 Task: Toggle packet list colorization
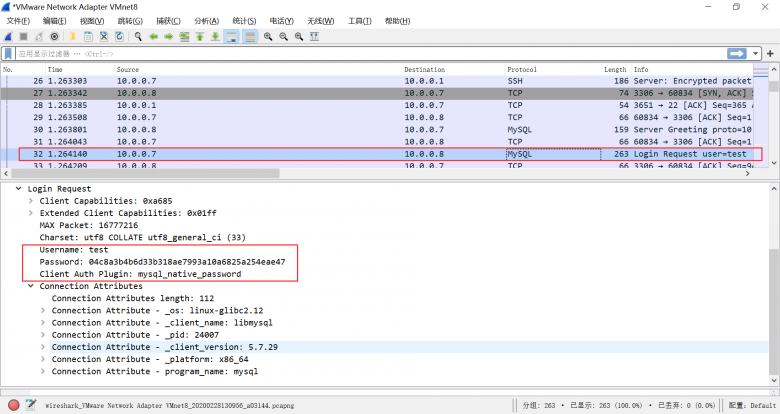250,36
